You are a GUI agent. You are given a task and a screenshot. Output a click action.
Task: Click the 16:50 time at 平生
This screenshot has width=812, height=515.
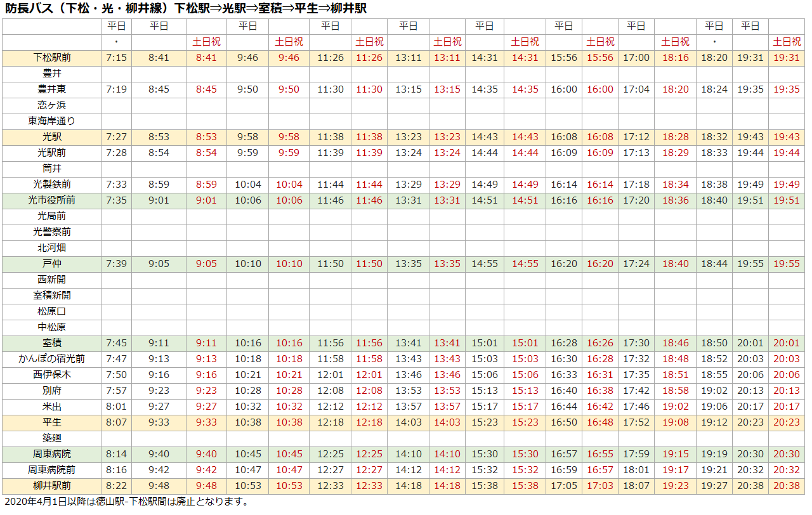click(564, 422)
